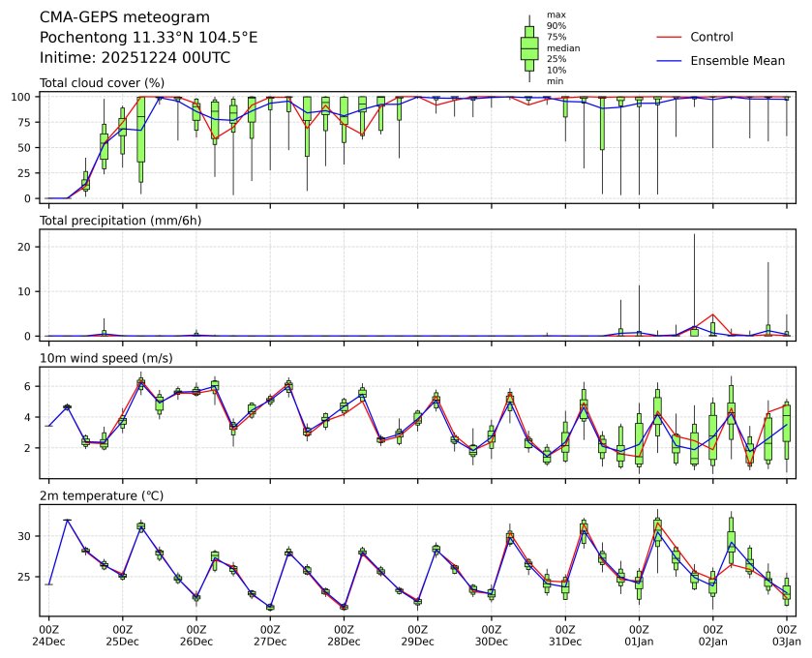Select the 10m wind speed (m/s) panel title
This screenshot has width=812, height=658.
pyautogui.click(x=106, y=358)
